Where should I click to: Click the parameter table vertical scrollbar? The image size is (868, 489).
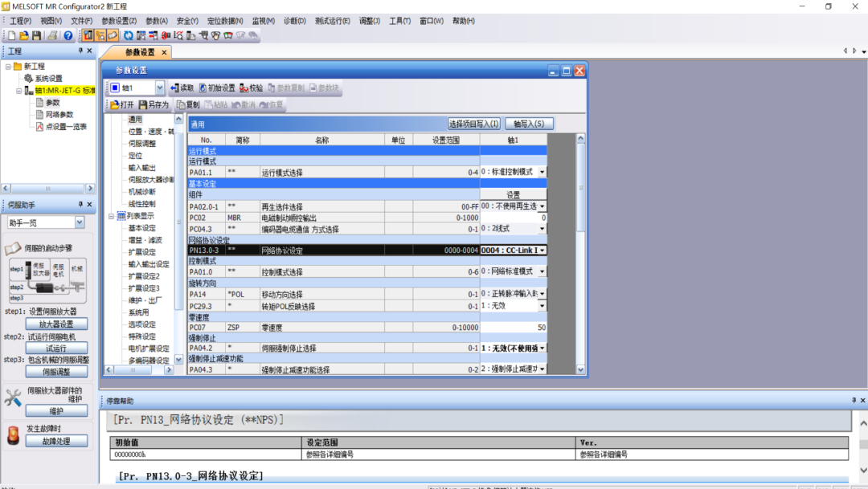pyautogui.click(x=581, y=254)
